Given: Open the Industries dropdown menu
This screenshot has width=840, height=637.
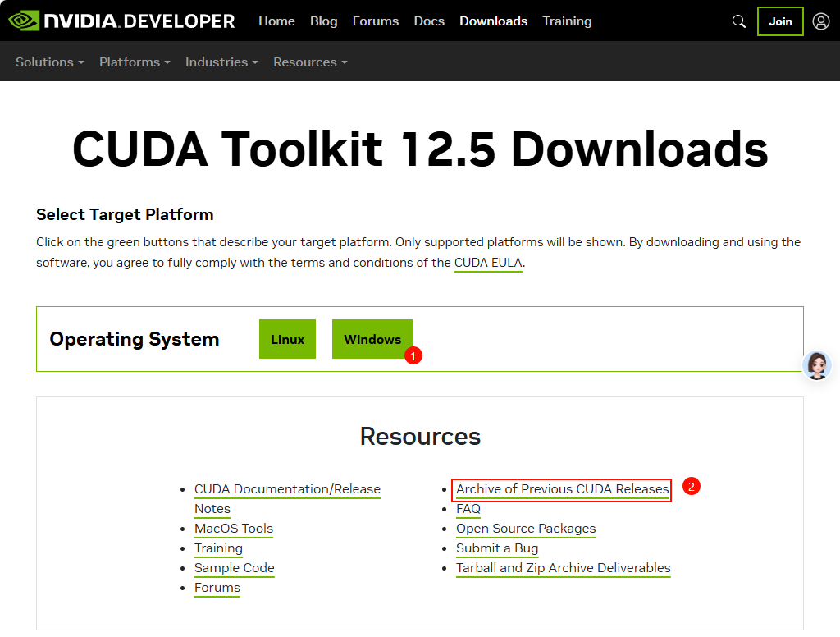Looking at the screenshot, I should tap(221, 62).
